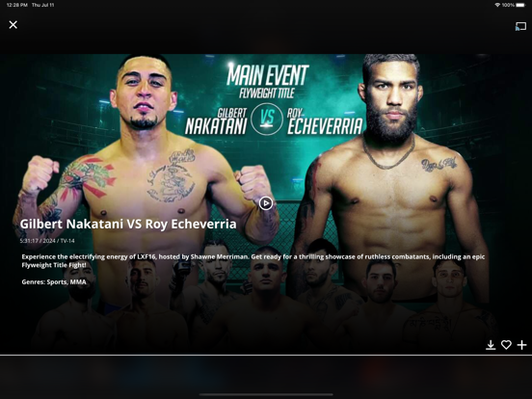Click the MAIN EVENT Flyweight Title heading

(267, 81)
